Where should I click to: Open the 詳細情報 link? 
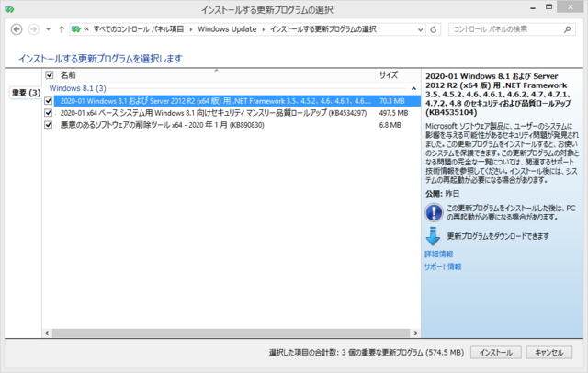(439, 254)
